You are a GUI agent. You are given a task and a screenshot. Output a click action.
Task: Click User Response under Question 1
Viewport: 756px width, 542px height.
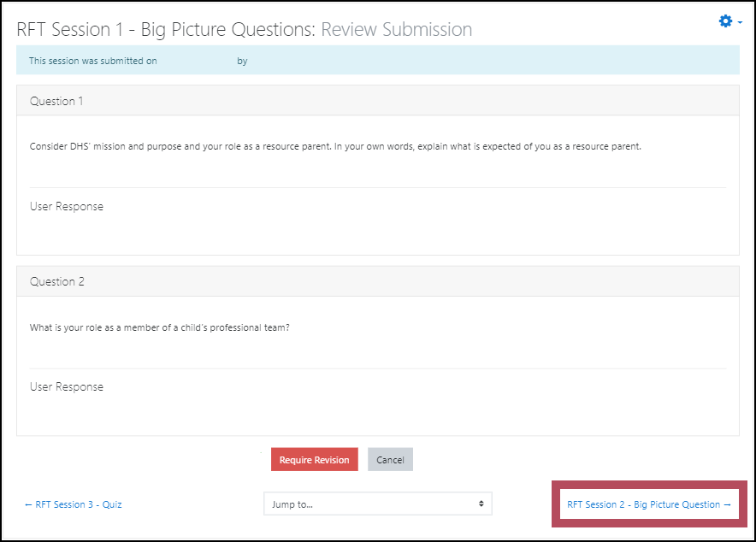coord(67,207)
